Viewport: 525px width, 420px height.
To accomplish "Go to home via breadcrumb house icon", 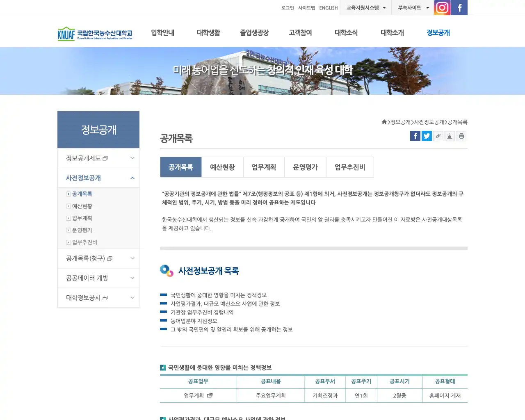I will (x=384, y=122).
